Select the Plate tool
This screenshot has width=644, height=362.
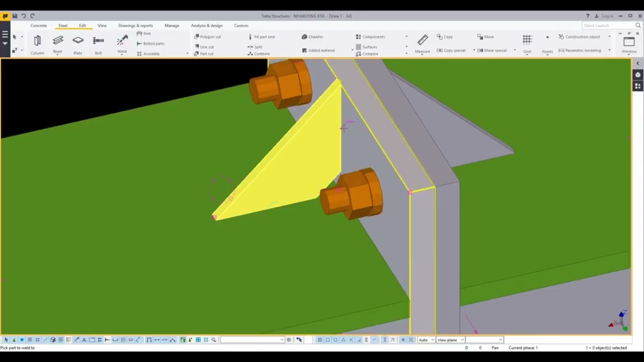click(78, 44)
